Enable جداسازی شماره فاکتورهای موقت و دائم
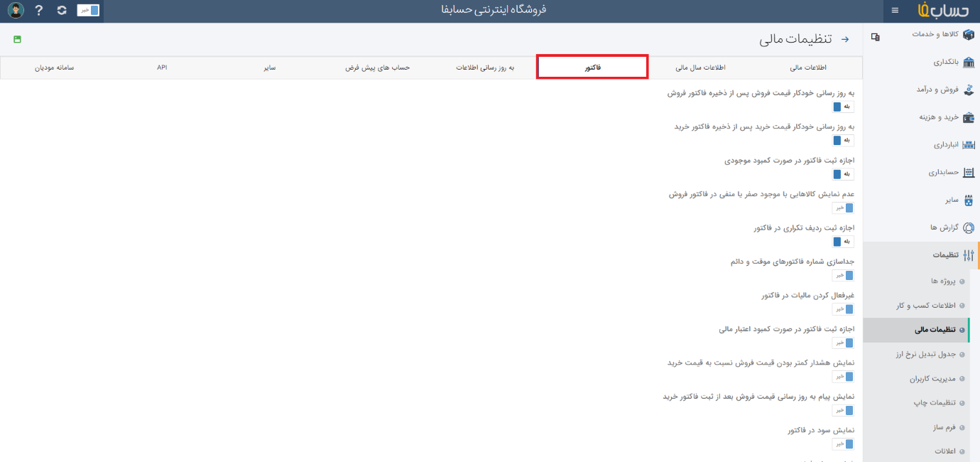980x462 pixels. click(x=843, y=275)
